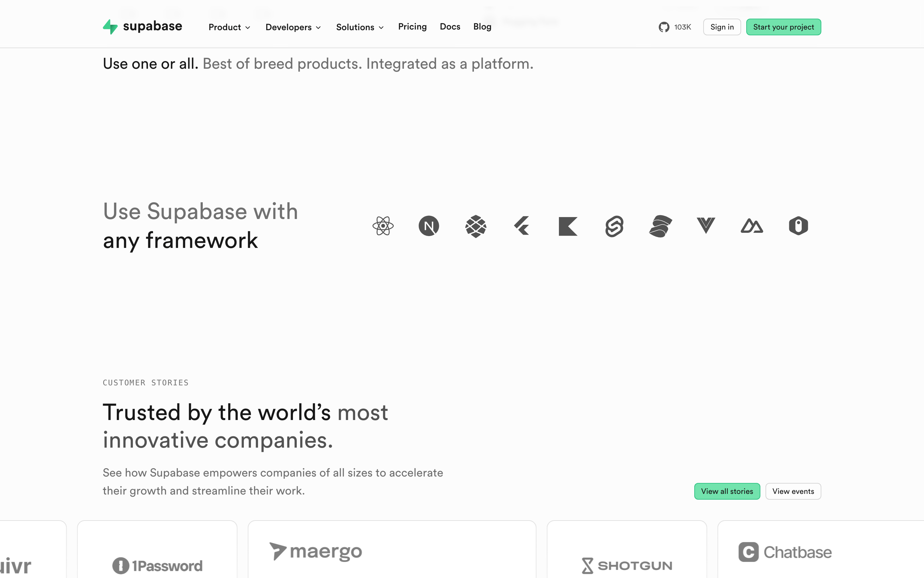Open the 1Password customer story card
This screenshot has height=578, width=924.
(x=157, y=549)
